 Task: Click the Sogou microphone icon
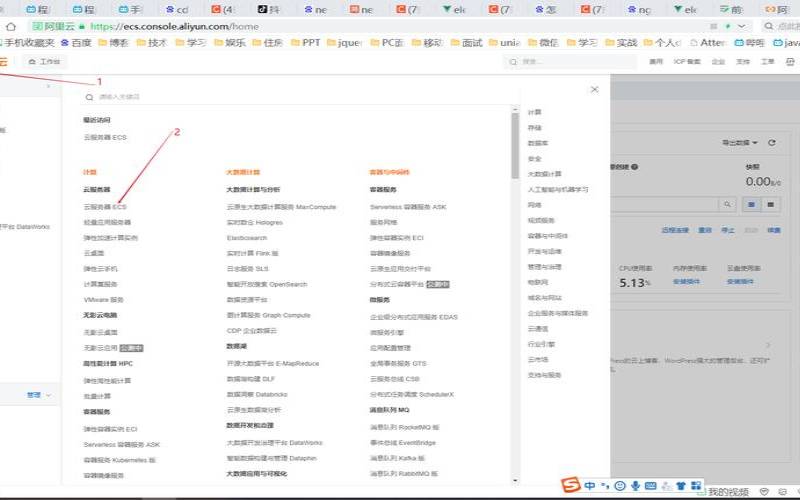click(x=636, y=486)
